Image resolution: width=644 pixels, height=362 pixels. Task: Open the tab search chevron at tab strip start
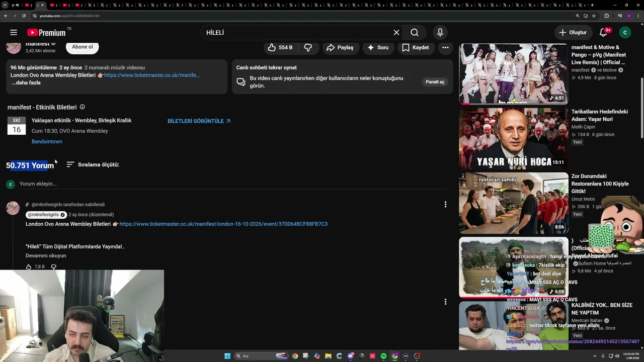(x=5, y=5)
